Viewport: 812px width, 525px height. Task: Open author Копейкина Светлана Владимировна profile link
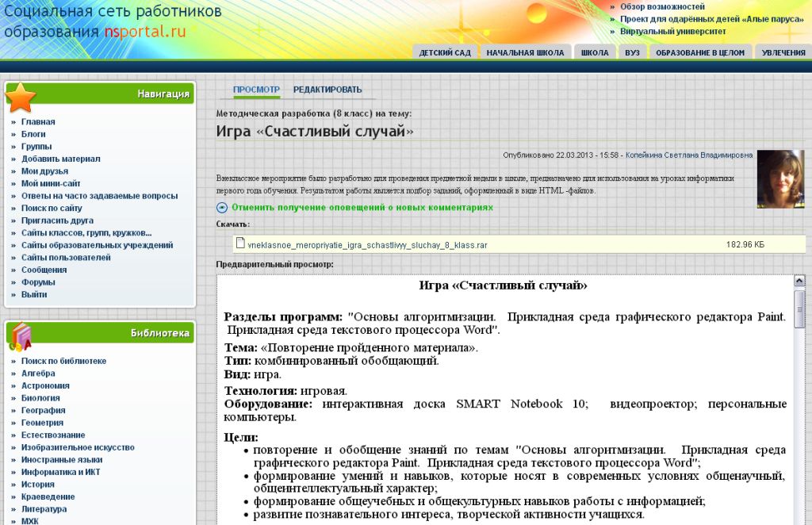point(689,155)
